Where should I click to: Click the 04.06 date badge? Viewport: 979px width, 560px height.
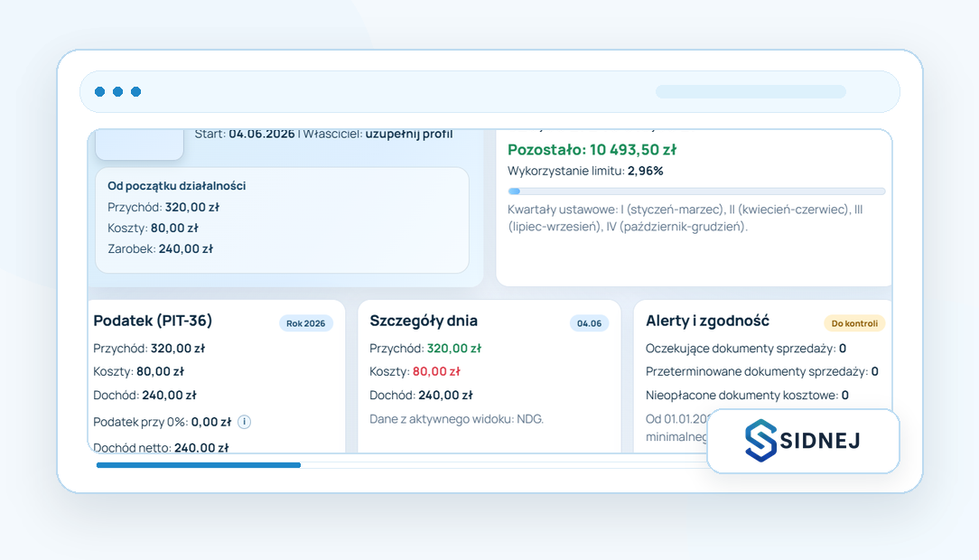589,323
